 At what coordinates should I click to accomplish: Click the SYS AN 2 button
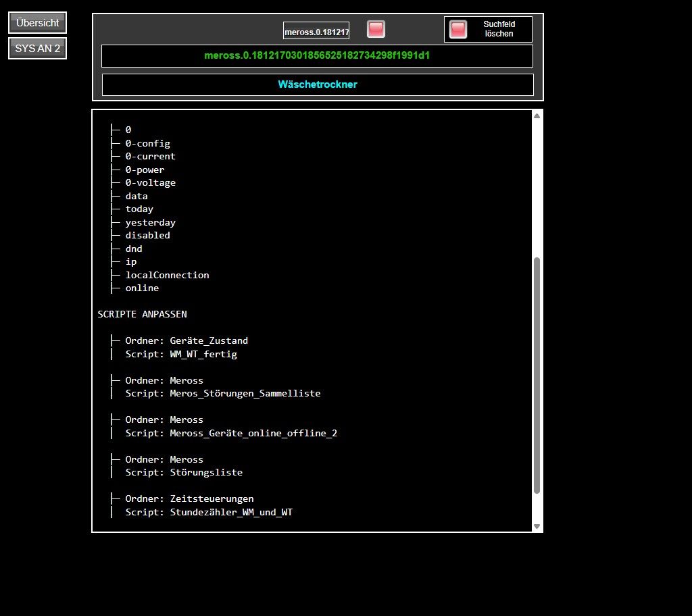38,48
